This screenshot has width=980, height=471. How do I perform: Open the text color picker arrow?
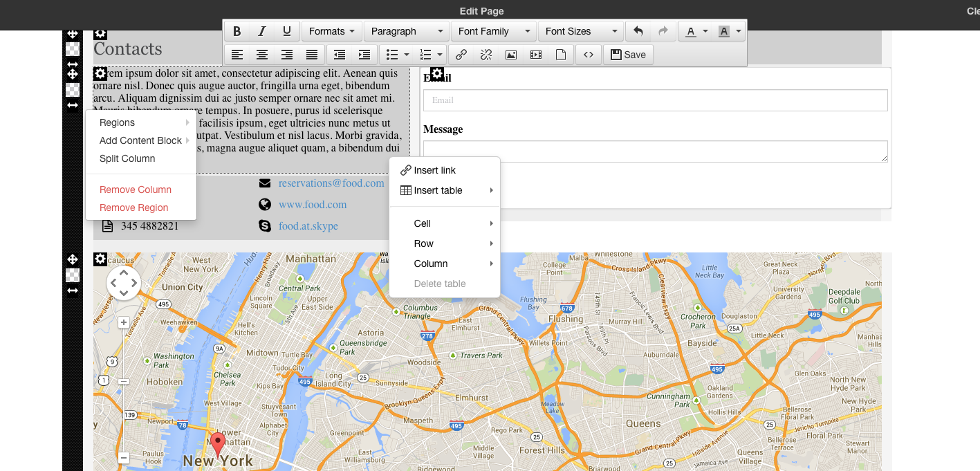coord(705,31)
